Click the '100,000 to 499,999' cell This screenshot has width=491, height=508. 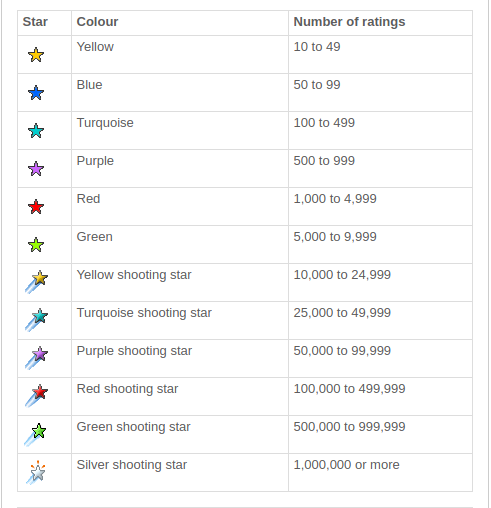(x=380, y=396)
